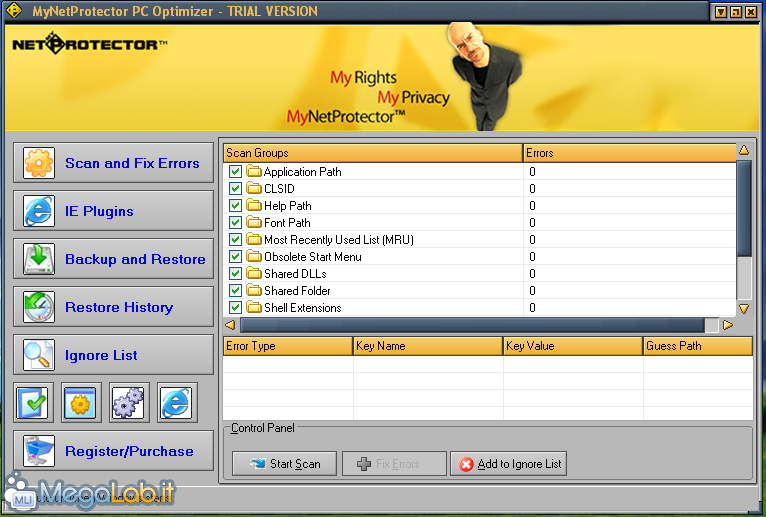The height and width of the screenshot is (517, 766).
Task: Open Backup and Restore section
Action: click(113, 259)
